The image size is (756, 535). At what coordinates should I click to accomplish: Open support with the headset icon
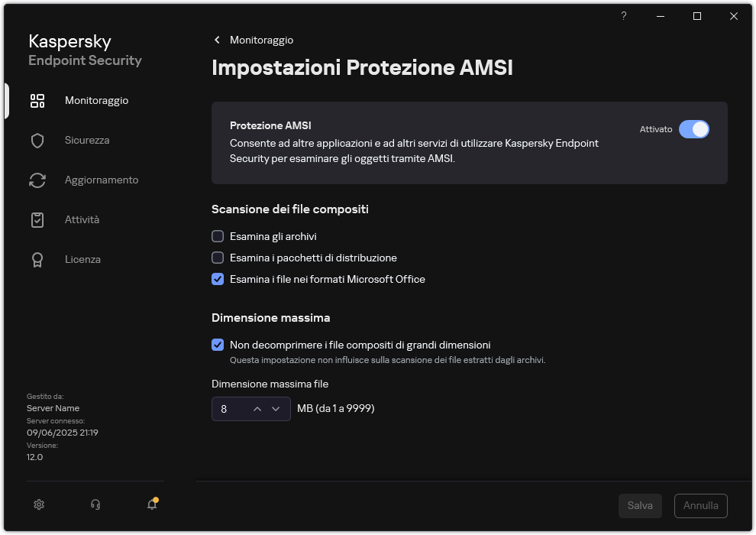(95, 504)
